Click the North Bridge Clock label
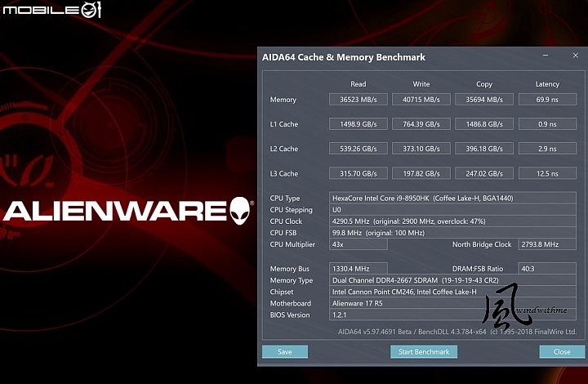 coord(482,244)
